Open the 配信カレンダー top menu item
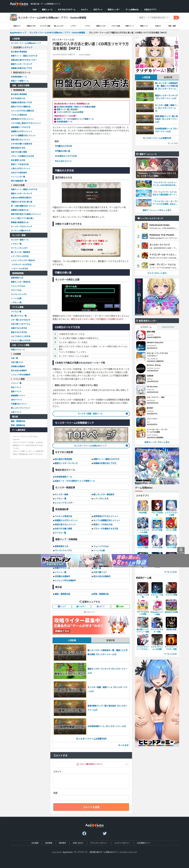The height and width of the screenshot is (868, 189). 114,9
